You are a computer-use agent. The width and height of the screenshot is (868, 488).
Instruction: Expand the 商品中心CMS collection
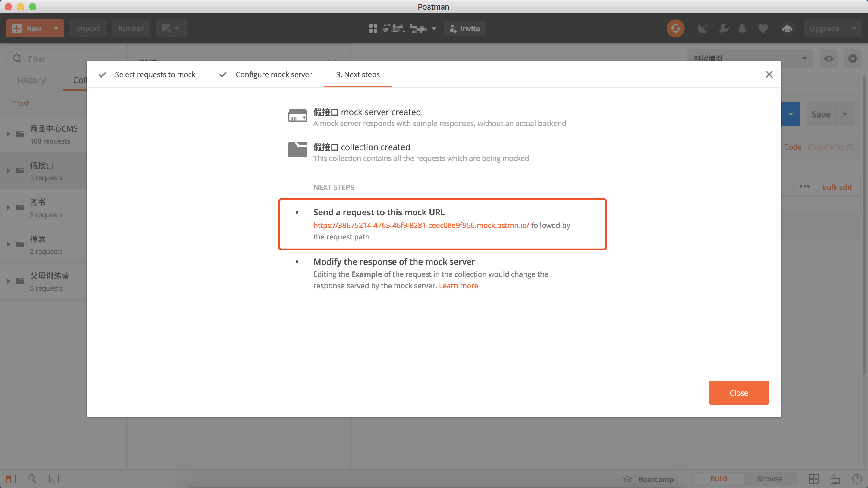click(8, 134)
